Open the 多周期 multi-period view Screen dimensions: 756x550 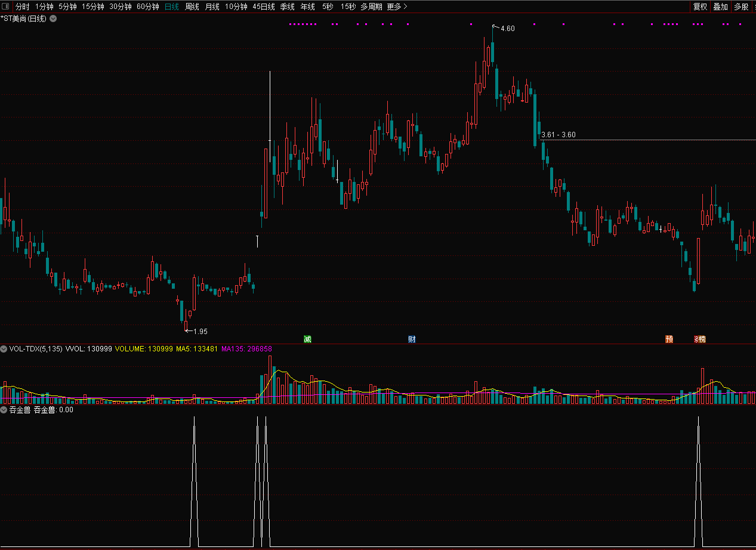coord(371,7)
